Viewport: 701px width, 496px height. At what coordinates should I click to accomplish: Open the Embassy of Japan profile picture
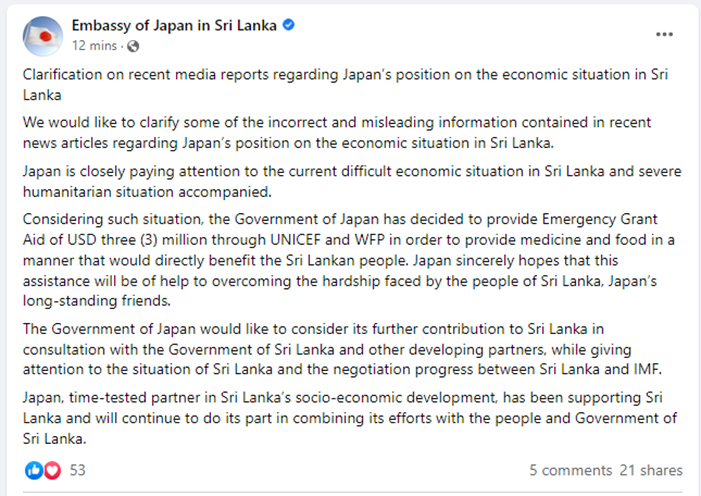pyautogui.click(x=43, y=36)
